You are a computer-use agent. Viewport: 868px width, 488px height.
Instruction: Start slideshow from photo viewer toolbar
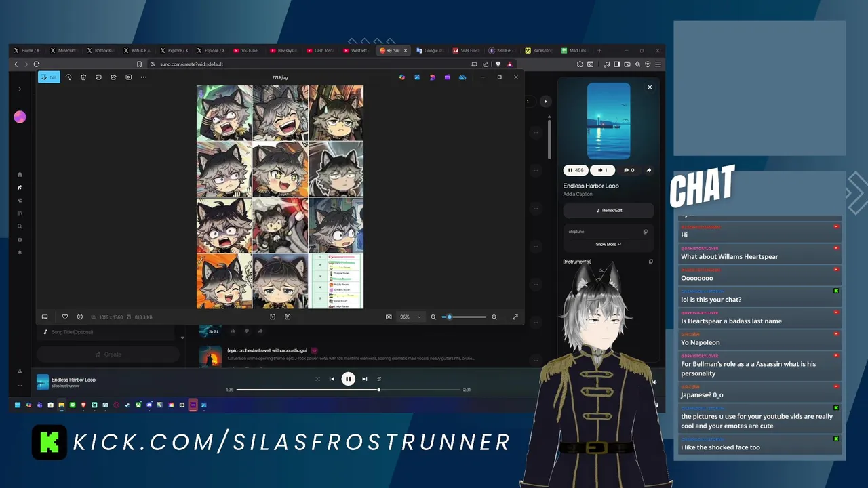tap(129, 77)
